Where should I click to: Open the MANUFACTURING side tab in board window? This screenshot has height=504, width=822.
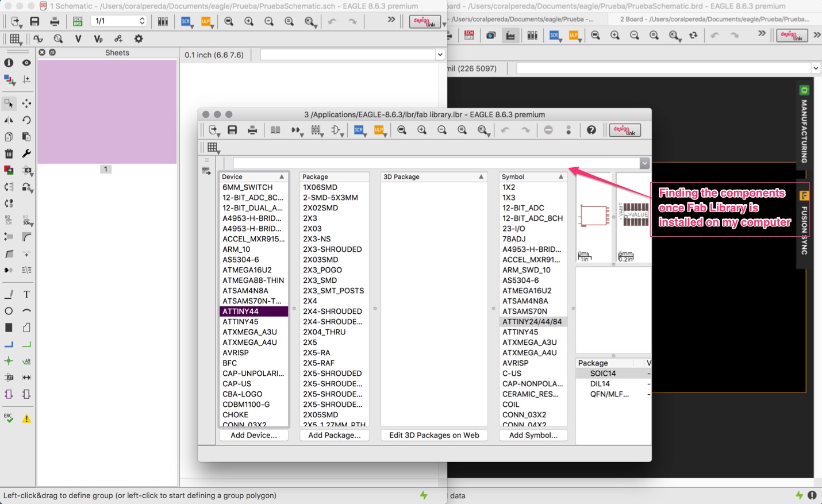pos(804,124)
